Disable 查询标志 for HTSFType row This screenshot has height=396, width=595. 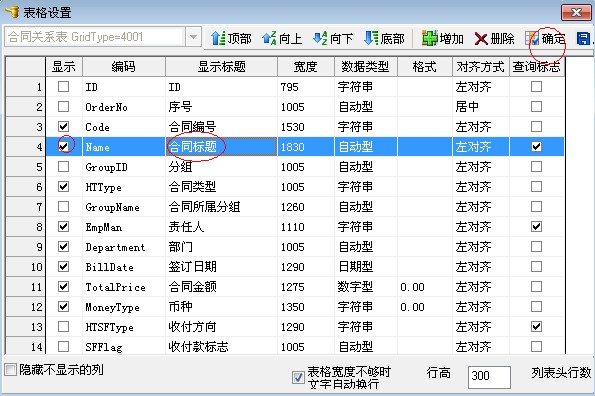coord(536,327)
